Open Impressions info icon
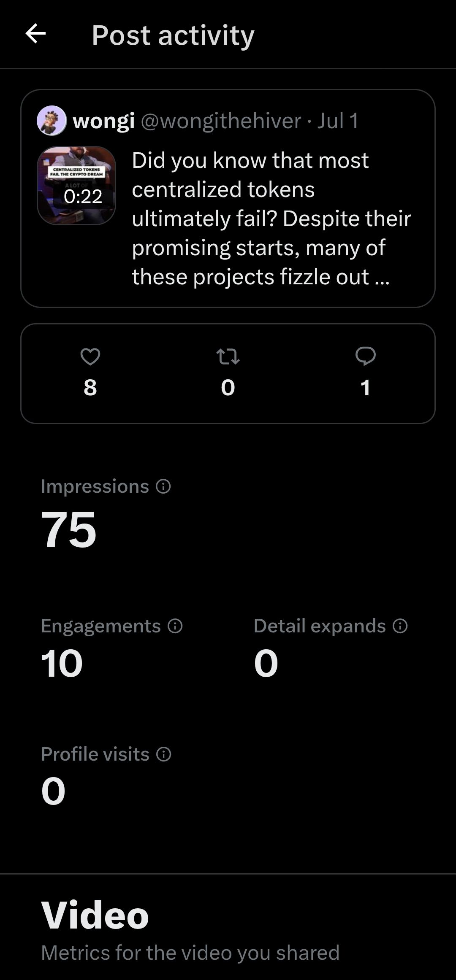 [x=163, y=486]
